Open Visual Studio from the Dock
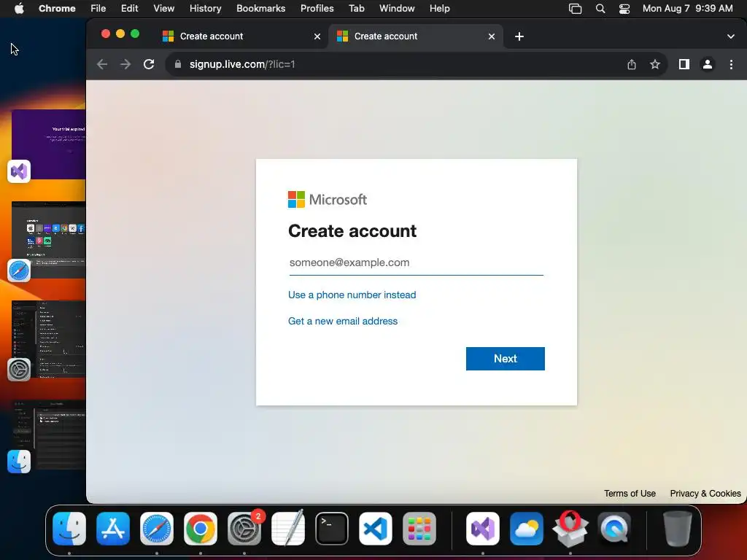The width and height of the screenshot is (747, 560). (x=483, y=529)
